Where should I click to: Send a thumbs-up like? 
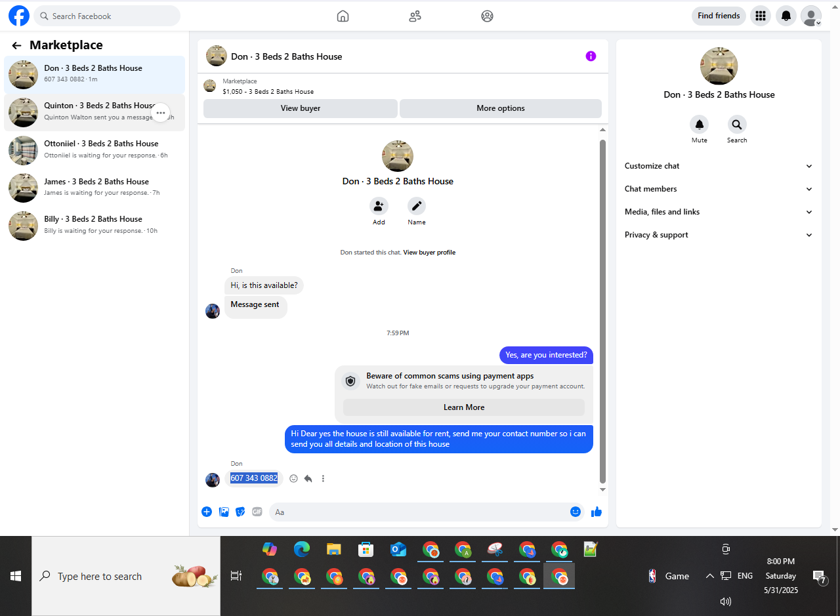click(x=597, y=512)
